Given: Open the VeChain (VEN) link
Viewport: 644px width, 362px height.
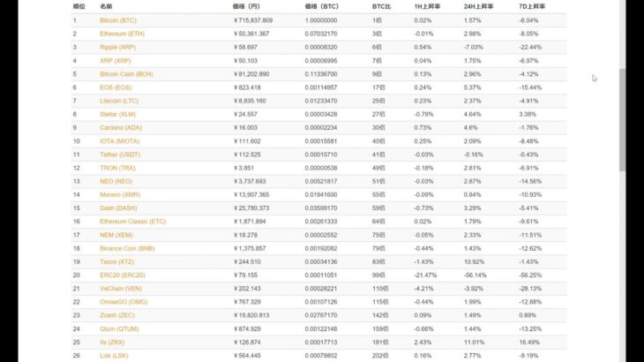Looking at the screenshot, I should click(x=121, y=289).
